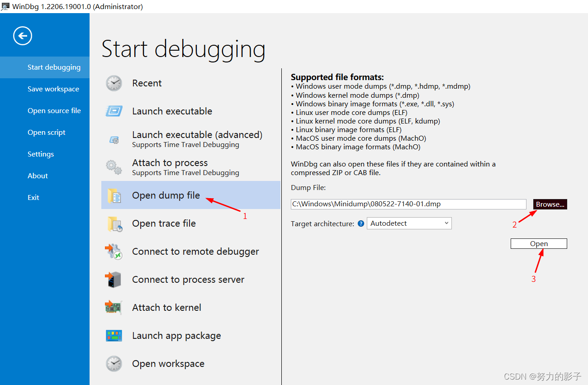588x385 pixels.
Task: Open the Target architecture Autodetect dropdown
Action: (409, 223)
